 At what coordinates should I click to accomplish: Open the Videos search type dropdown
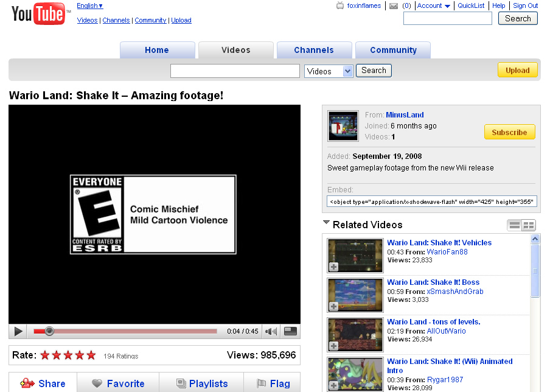[x=329, y=71]
